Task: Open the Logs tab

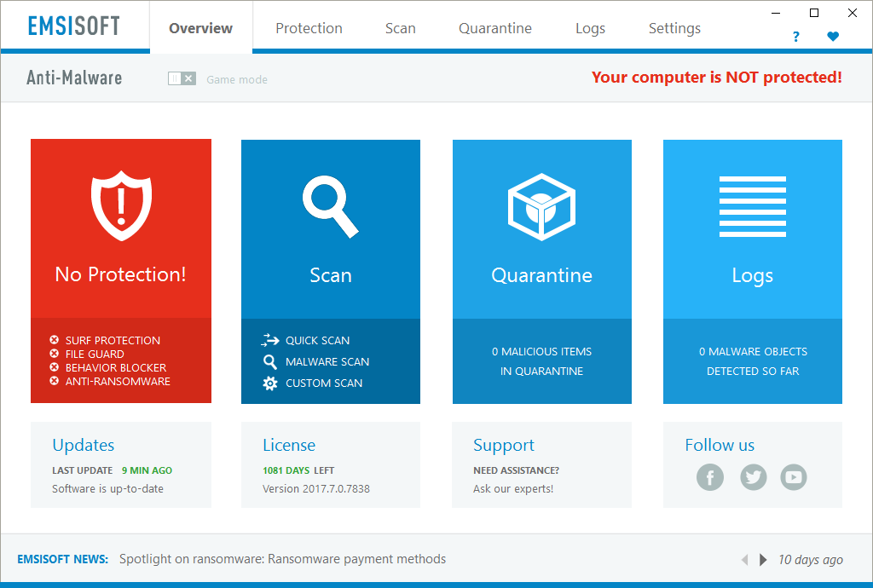Action: (590, 28)
